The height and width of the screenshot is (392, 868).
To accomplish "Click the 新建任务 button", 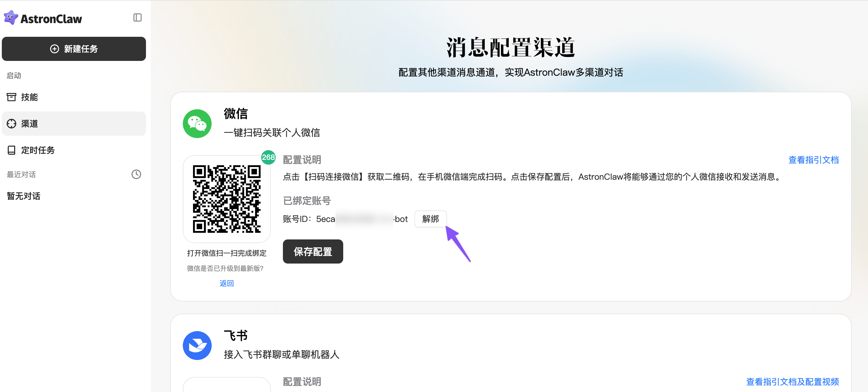I will [x=74, y=49].
